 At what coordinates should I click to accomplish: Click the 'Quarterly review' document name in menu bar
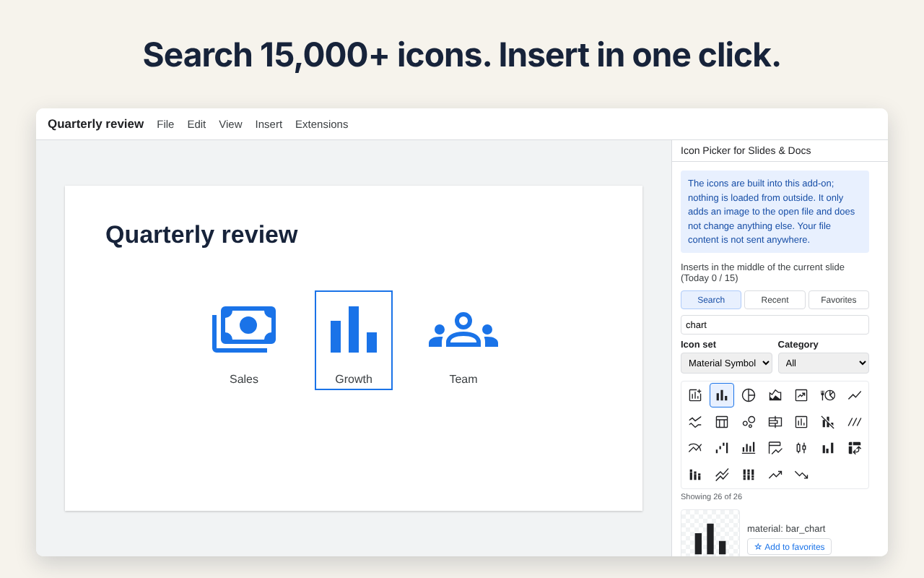pyautogui.click(x=96, y=124)
